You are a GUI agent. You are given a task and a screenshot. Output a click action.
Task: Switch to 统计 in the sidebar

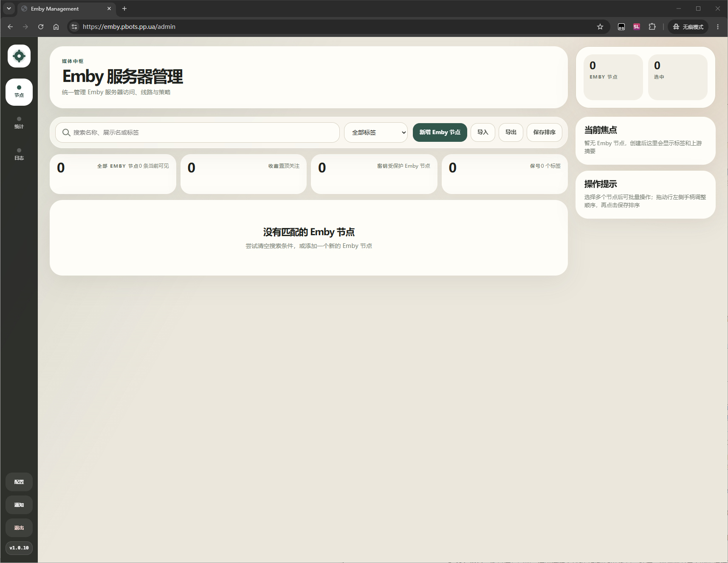click(x=19, y=123)
